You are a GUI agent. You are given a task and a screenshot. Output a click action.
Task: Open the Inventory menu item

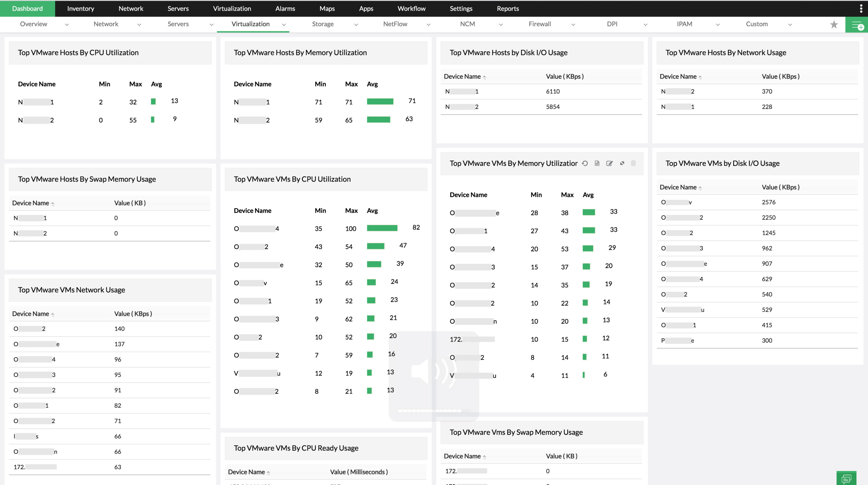80,8
